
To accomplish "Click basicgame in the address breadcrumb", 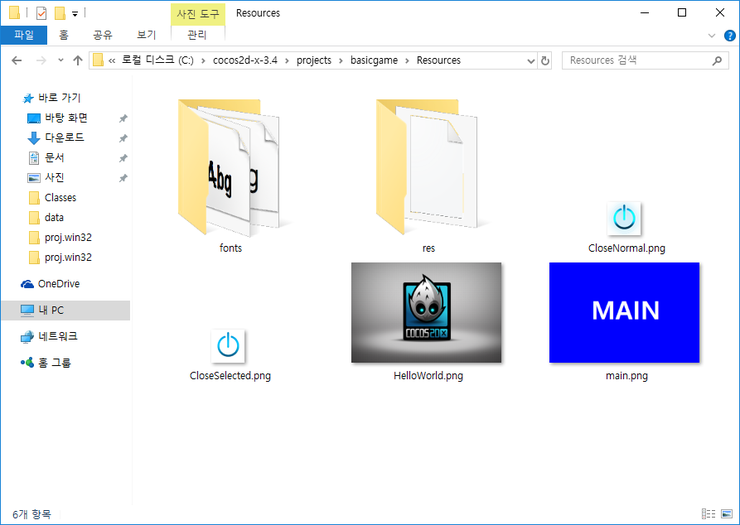I will coord(373,60).
